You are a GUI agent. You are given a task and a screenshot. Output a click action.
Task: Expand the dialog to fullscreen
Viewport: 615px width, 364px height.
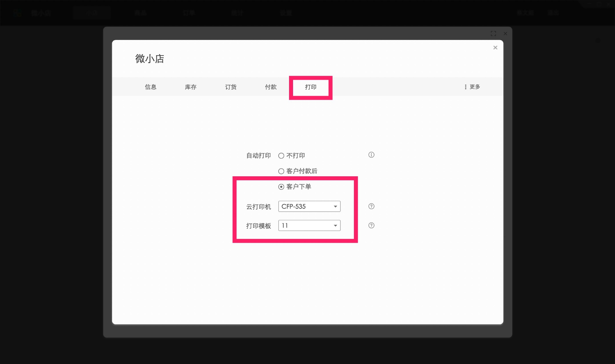point(493,34)
